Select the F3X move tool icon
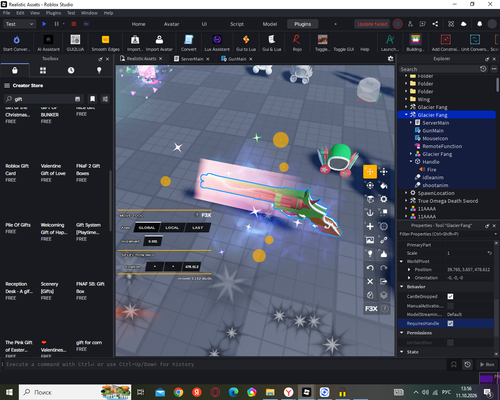This screenshot has width=500, height=400. [370, 172]
